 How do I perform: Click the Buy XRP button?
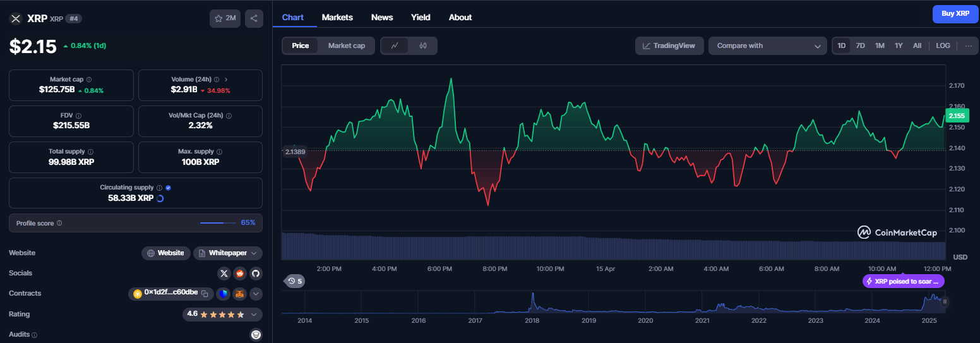955,13
